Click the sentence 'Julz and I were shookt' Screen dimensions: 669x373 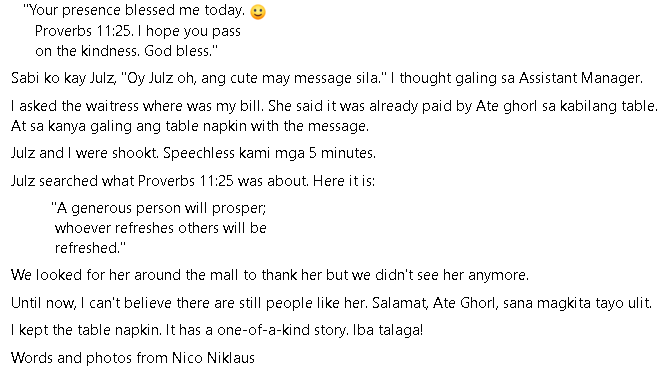pos(85,153)
